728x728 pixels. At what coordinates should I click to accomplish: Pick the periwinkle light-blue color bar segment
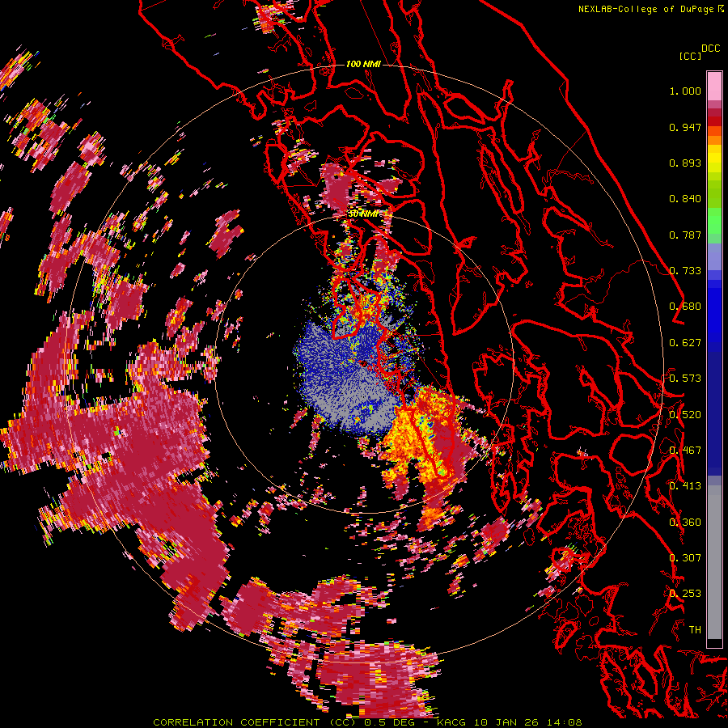tap(714, 257)
